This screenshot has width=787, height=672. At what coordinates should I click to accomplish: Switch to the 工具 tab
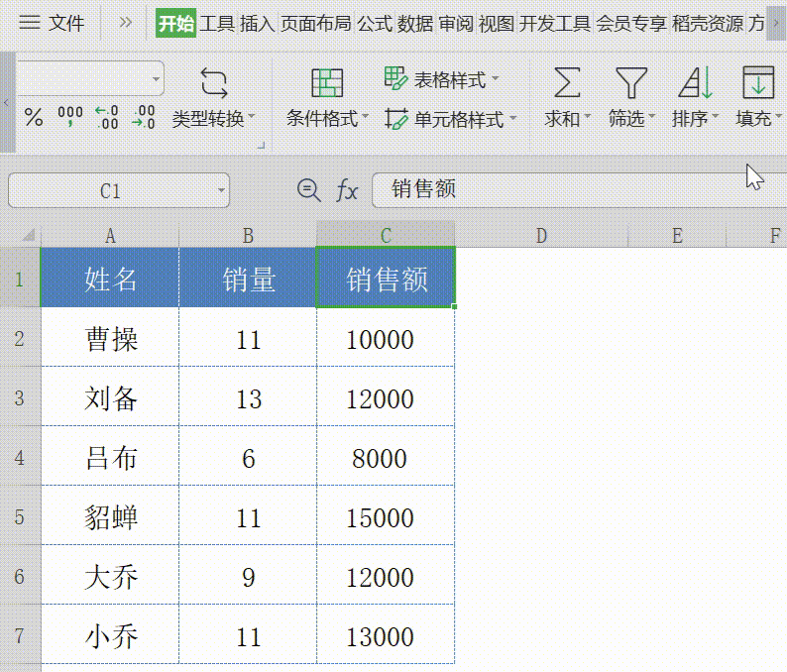click(x=217, y=23)
